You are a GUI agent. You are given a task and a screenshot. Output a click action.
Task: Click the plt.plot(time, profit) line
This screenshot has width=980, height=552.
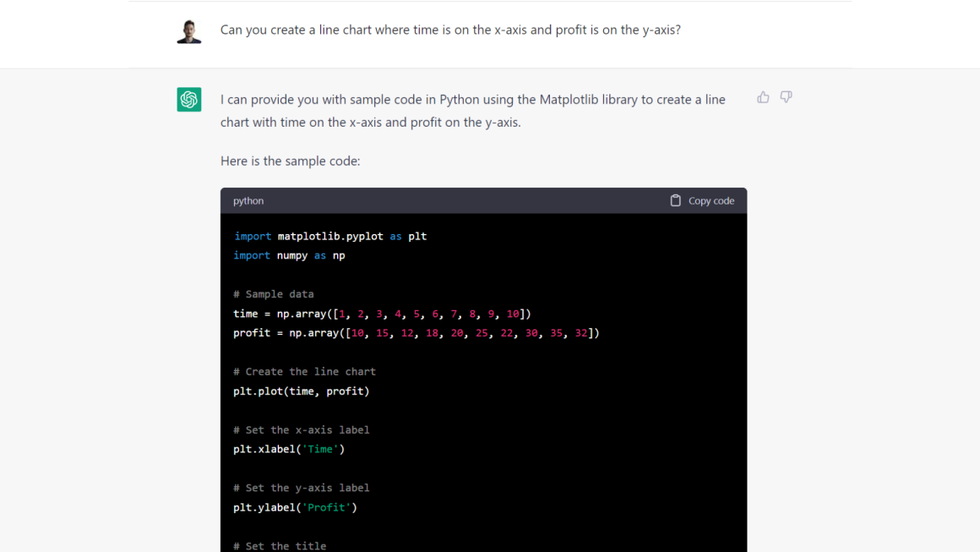(x=301, y=391)
